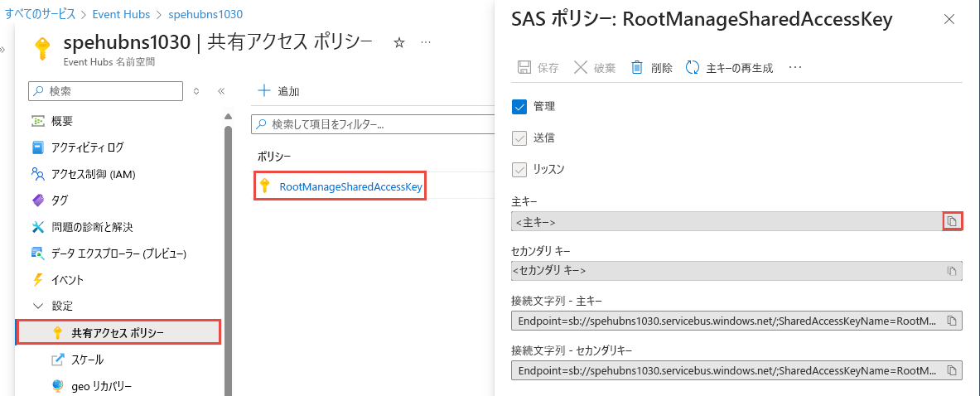Favorite the page with the star icon
This screenshot has width=980, height=396.
coord(399,42)
